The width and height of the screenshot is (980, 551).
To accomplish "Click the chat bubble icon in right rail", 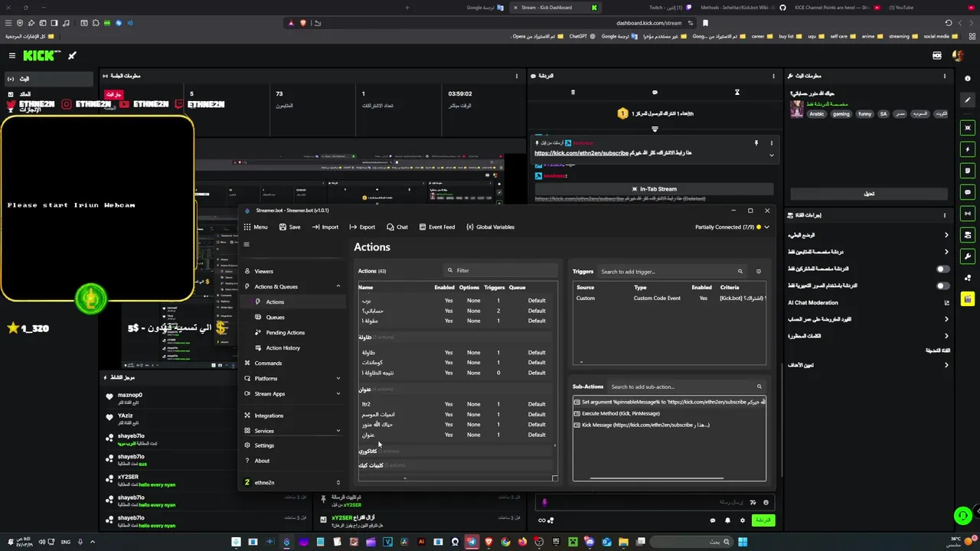I will click(969, 192).
